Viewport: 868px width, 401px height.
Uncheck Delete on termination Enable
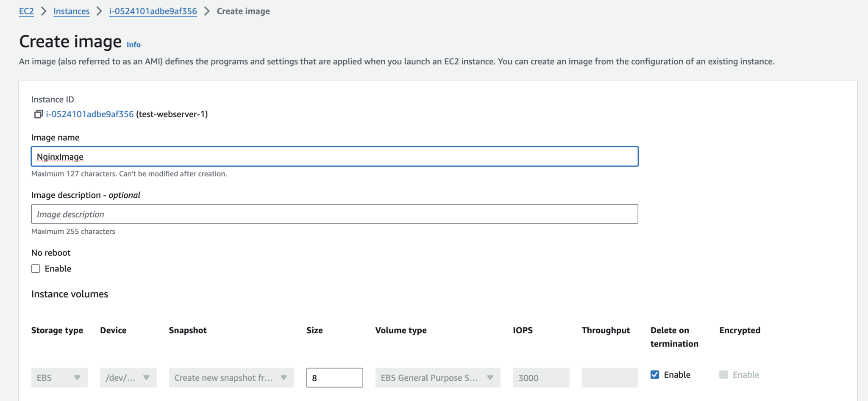(x=654, y=374)
